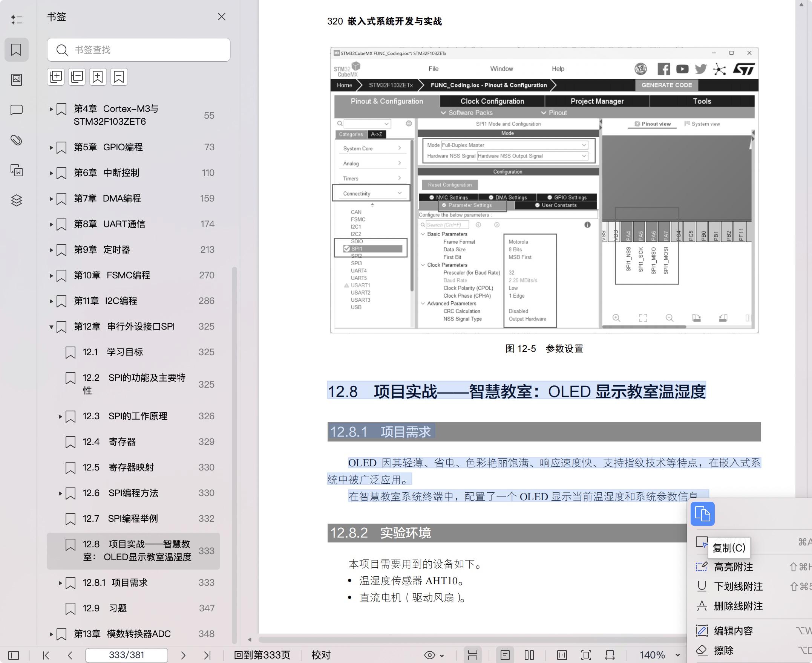Select two-page view icon

click(529, 655)
